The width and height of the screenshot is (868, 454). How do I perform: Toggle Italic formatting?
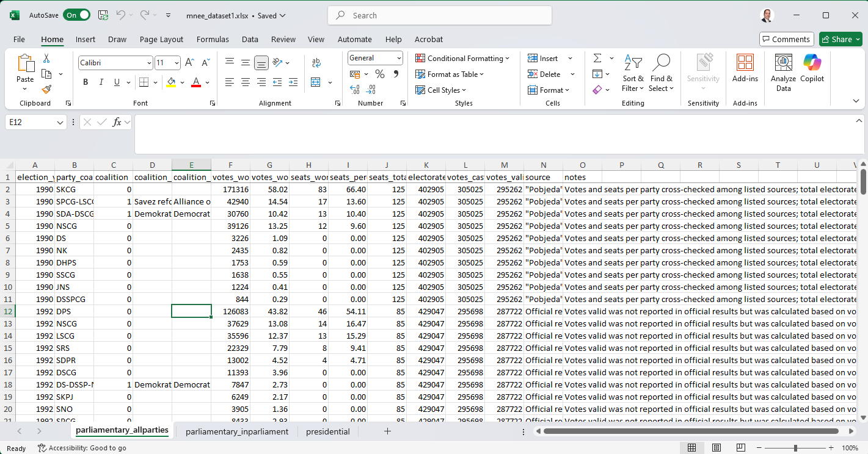pos(101,82)
